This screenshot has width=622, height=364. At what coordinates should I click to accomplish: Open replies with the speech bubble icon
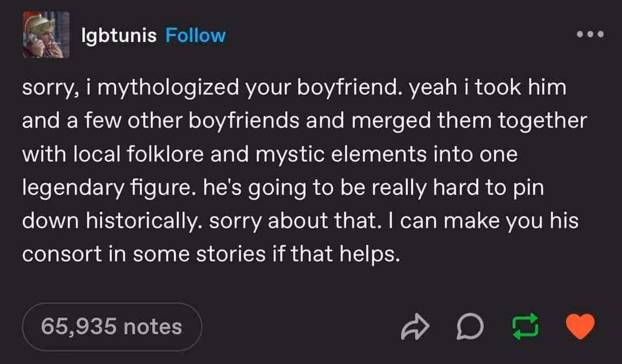[x=470, y=327]
